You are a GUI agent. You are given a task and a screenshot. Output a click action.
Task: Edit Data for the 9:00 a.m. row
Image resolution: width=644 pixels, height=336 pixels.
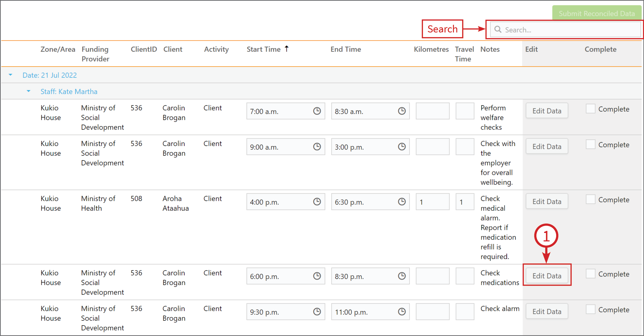pos(547,146)
